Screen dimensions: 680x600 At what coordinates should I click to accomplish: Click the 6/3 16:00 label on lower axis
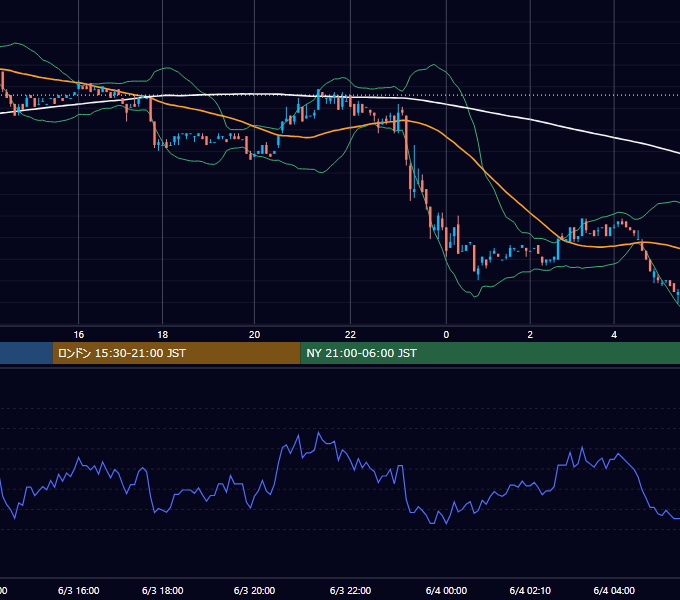click(78, 590)
